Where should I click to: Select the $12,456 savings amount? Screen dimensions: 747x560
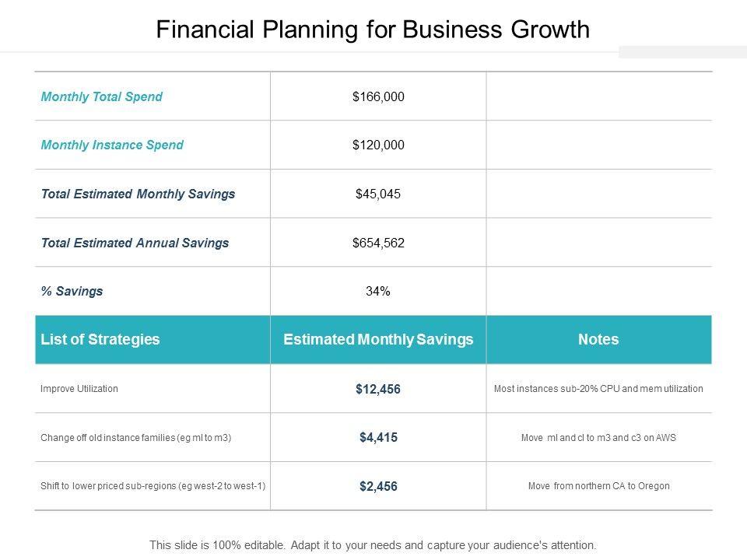[x=378, y=389]
